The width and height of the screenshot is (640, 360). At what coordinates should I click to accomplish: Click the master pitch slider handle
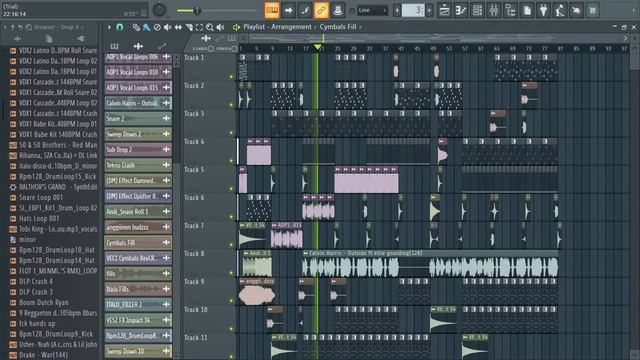click(x=197, y=11)
